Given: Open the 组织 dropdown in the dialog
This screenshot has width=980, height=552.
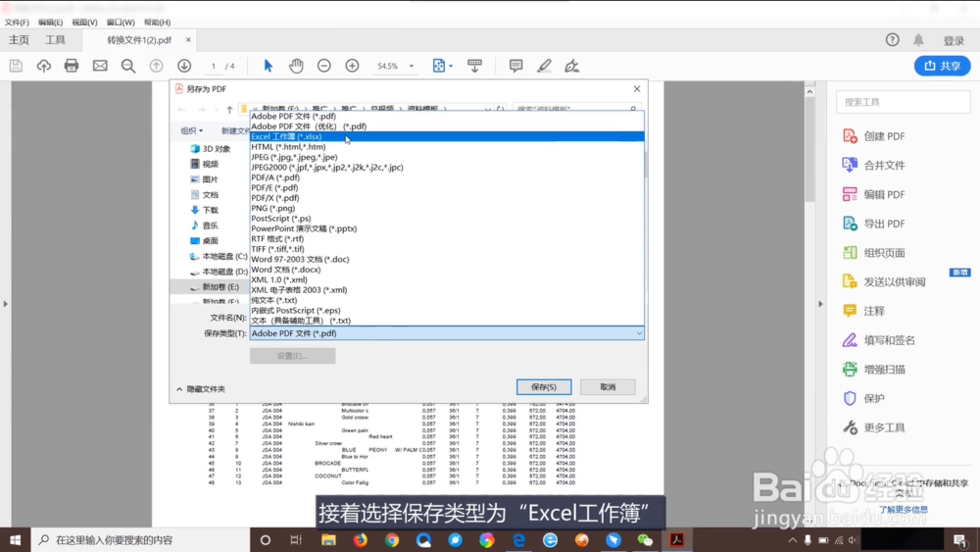Looking at the screenshot, I should tap(191, 130).
